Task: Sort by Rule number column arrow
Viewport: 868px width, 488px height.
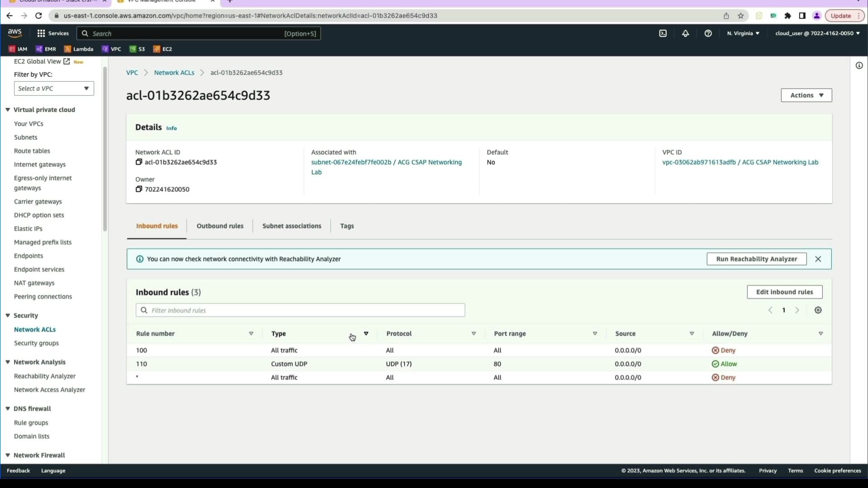Action: tap(251, 334)
